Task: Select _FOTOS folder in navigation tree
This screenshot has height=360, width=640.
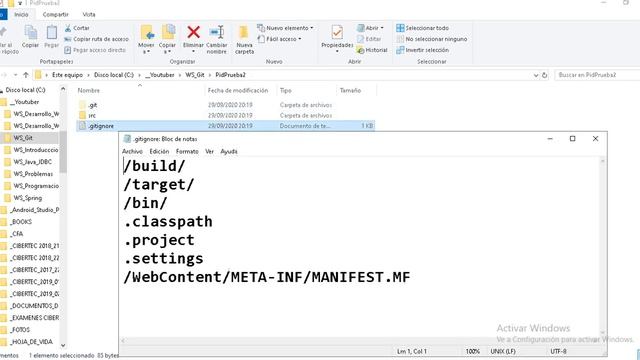Action: (20, 330)
